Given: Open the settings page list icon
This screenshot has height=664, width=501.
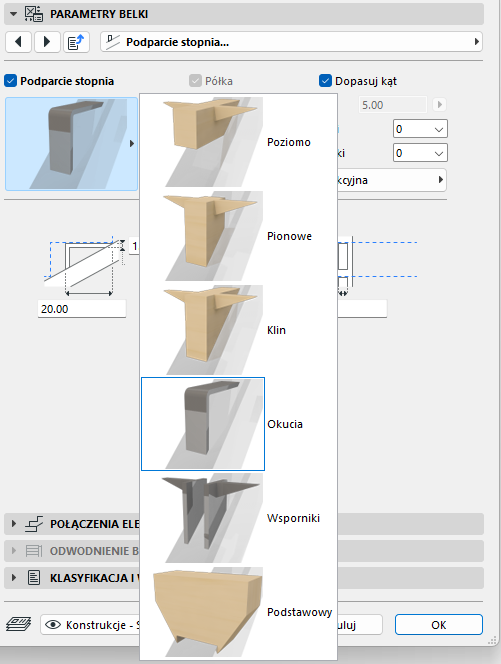Looking at the screenshot, I should [76, 42].
